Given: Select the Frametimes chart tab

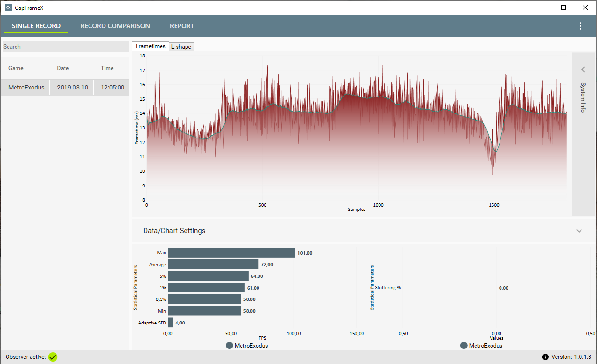Looking at the screenshot, I should coord(151,46).
